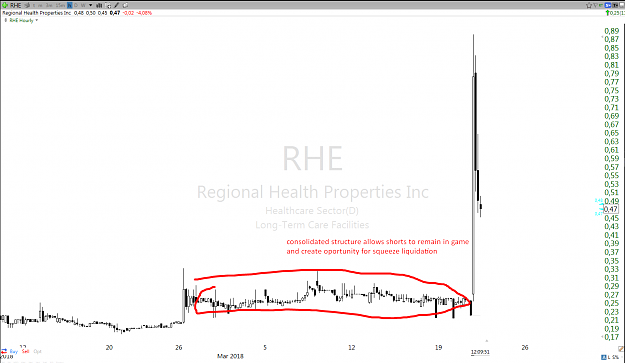The image size is (625, 363).
Task: Click the crosshair cursor tool icon
Action: (x=108, y=6)
